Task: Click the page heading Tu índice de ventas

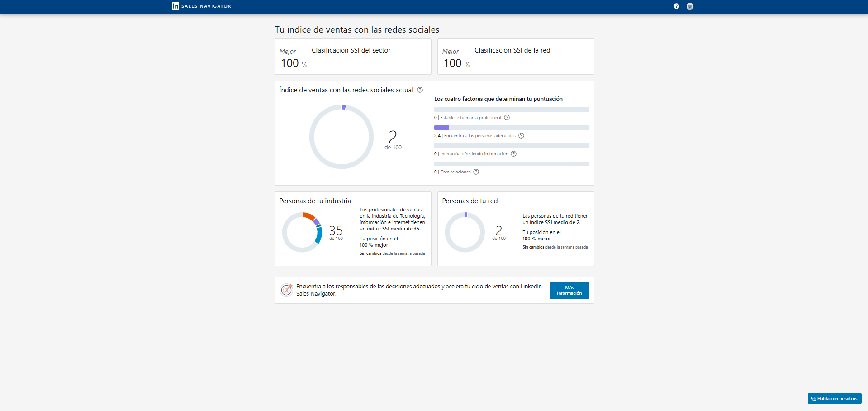Action: pos(357,29)
